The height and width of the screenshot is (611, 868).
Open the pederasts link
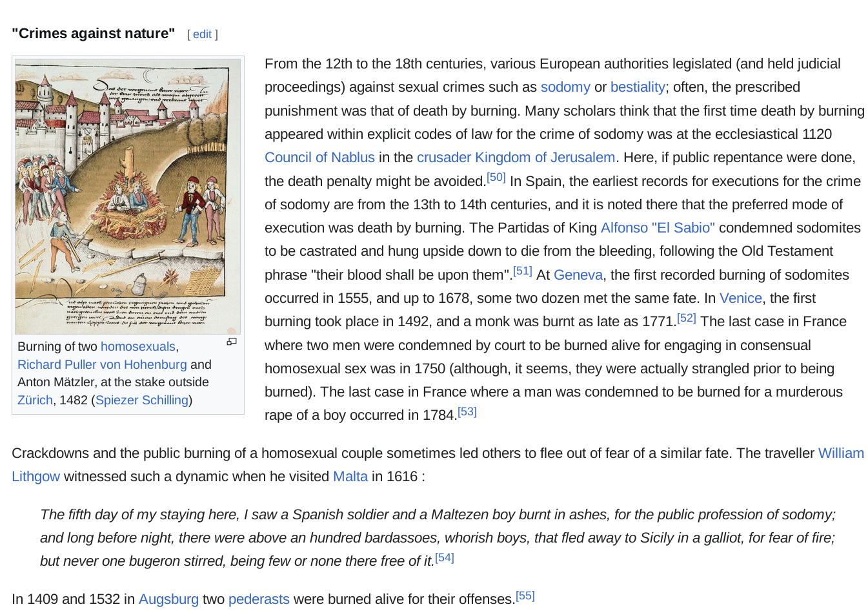click(x=259, y=599)
